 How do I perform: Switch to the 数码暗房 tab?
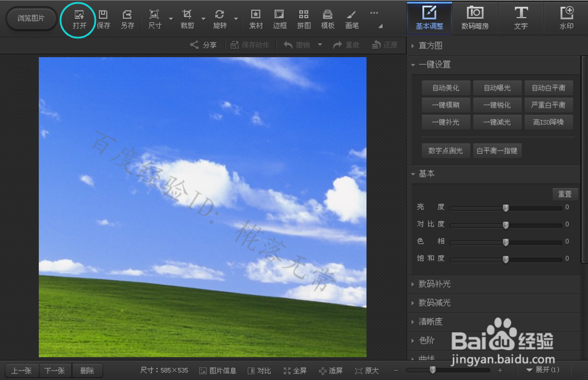tap(475, 18)
